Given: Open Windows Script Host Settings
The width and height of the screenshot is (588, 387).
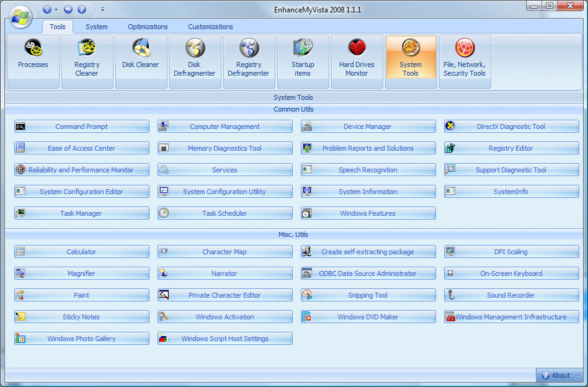Looking at the screenshot, I should [x=225, y=339].
